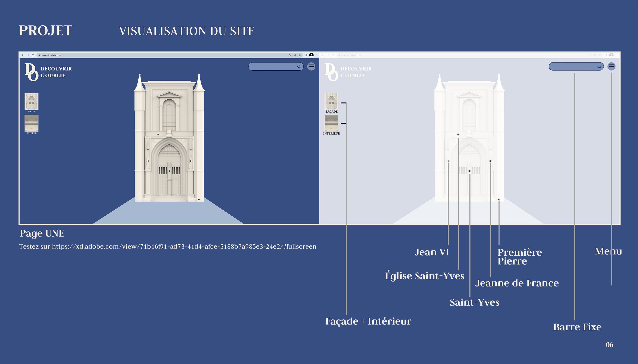
Task: Open three-dot menu in faded light browser
Action: pos(616,55)
